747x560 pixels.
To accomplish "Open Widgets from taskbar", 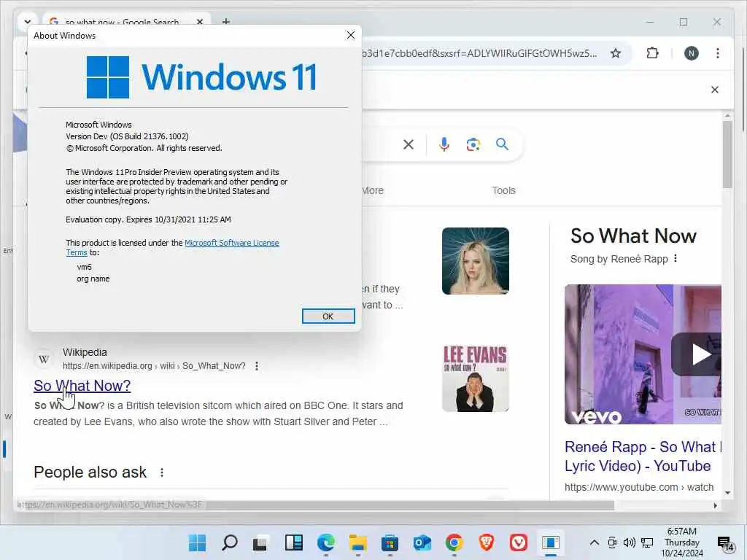I will tap(293, 542).
